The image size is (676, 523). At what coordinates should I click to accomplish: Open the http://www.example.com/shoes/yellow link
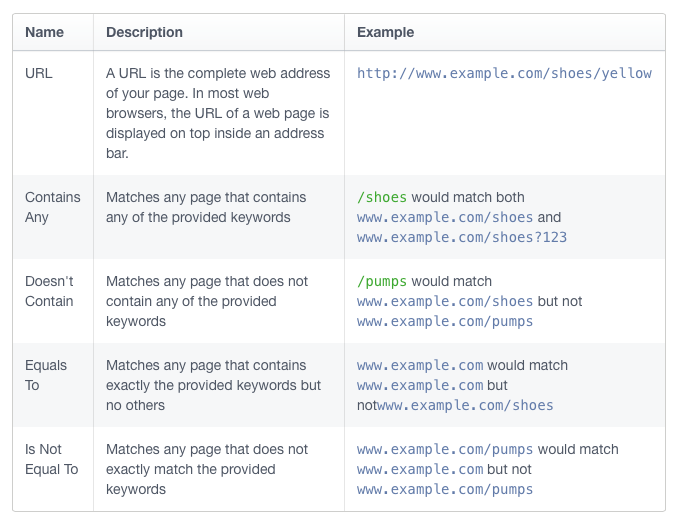[504, 73]
